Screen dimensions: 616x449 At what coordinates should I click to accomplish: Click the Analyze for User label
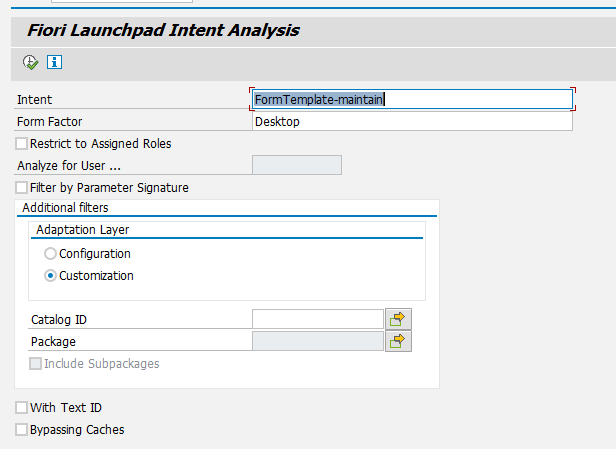tap(69, 166)
